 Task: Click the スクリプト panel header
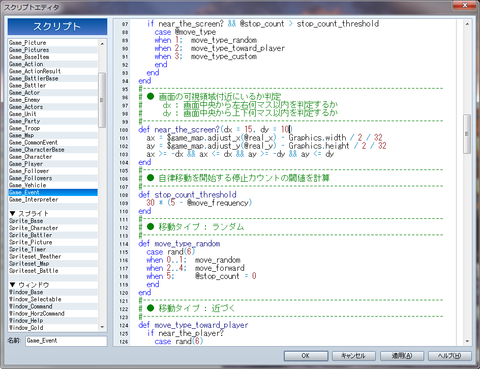(x=57, y=26)
